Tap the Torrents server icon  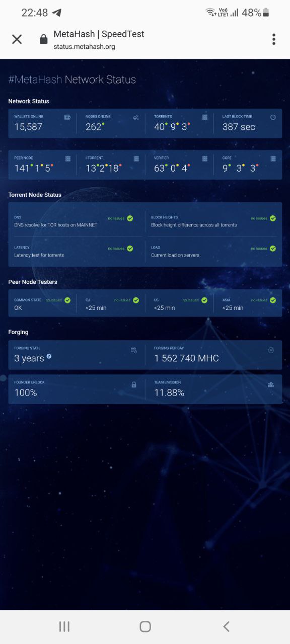point(205,117)
